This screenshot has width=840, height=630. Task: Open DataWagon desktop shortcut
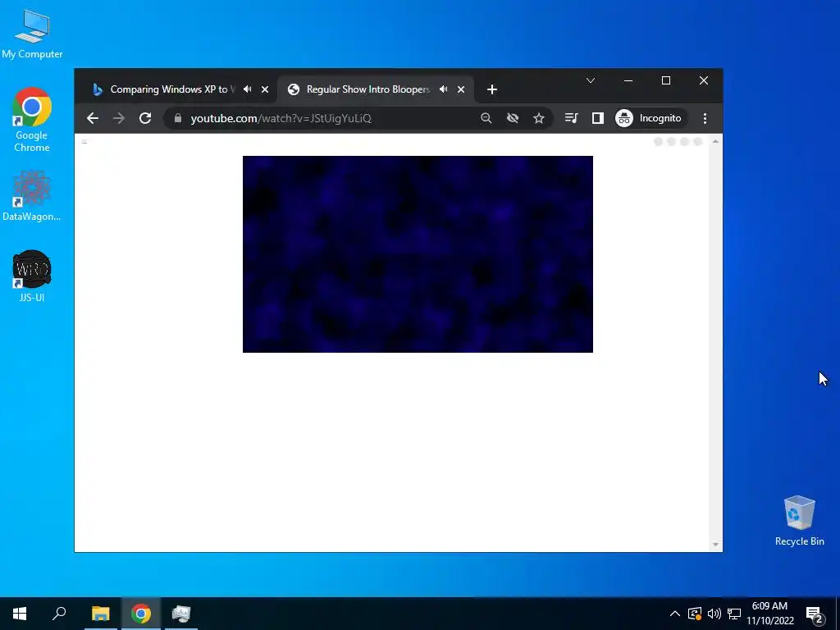pyautogui.click(x=32, y=195)
